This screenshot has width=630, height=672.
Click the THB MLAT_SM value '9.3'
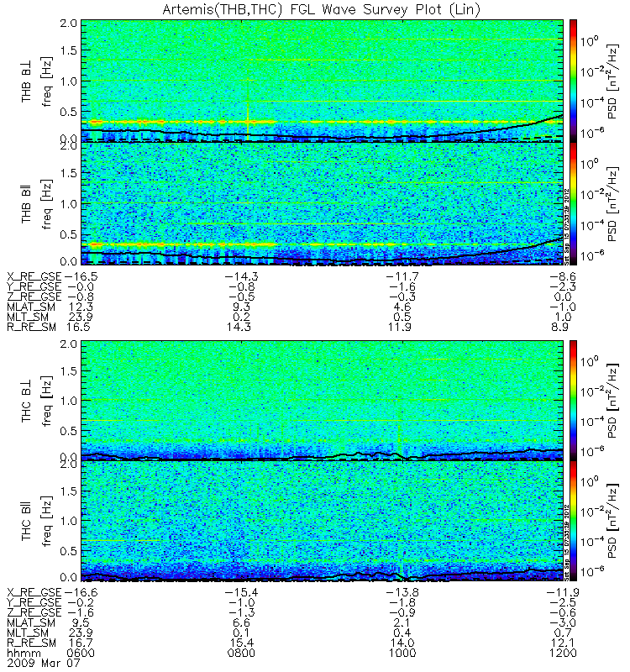coord(242,307)
